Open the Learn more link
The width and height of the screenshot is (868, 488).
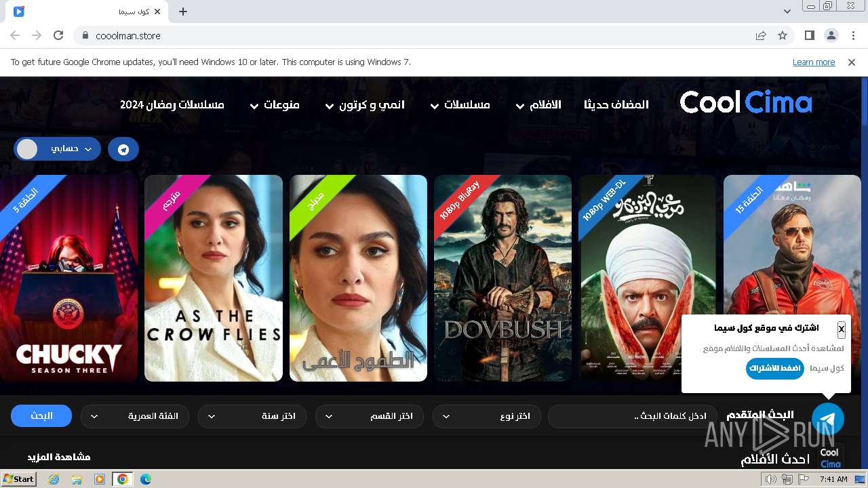814,62
